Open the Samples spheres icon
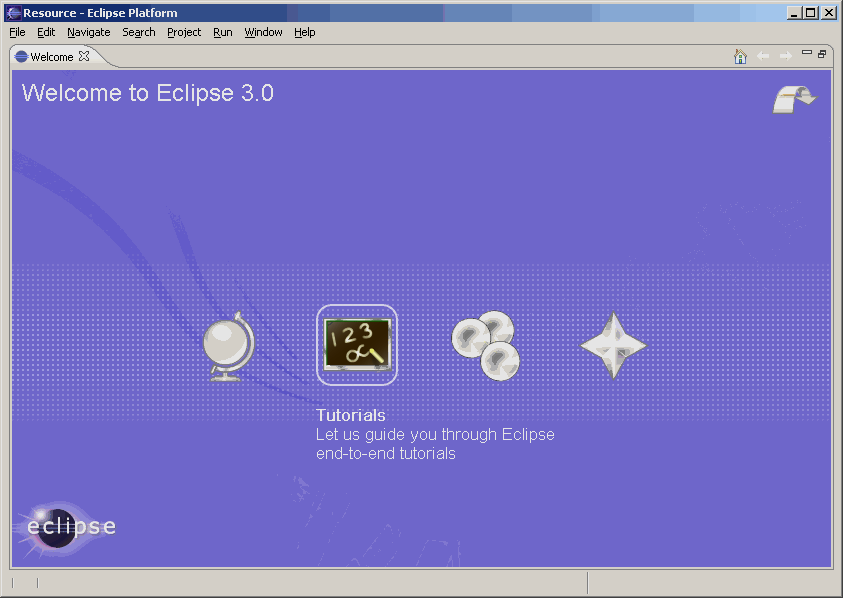 click(x=486, y=345)
